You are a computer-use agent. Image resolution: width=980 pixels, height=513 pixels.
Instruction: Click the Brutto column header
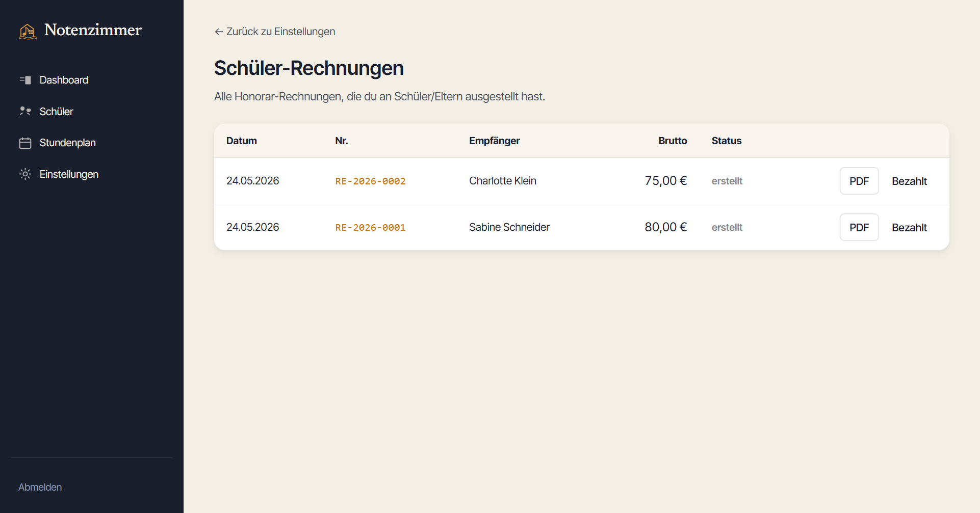(x=673, y=141)
